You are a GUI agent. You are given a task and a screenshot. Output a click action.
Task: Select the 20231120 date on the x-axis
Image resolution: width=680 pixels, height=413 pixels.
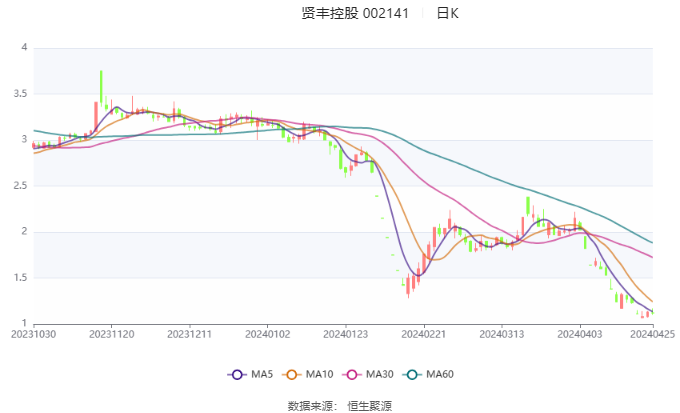click(111, 336)
